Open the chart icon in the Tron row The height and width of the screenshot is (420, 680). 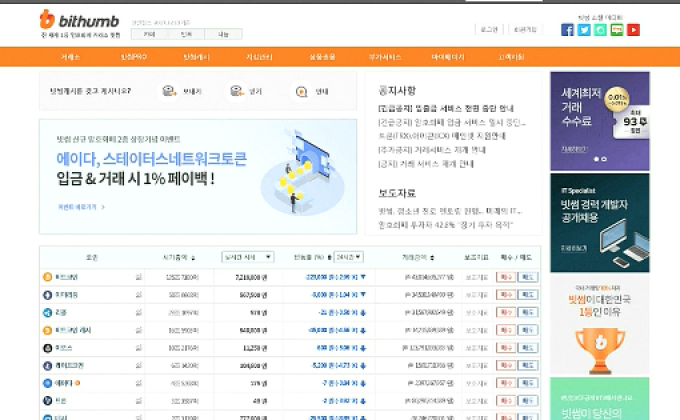(139, 401)
